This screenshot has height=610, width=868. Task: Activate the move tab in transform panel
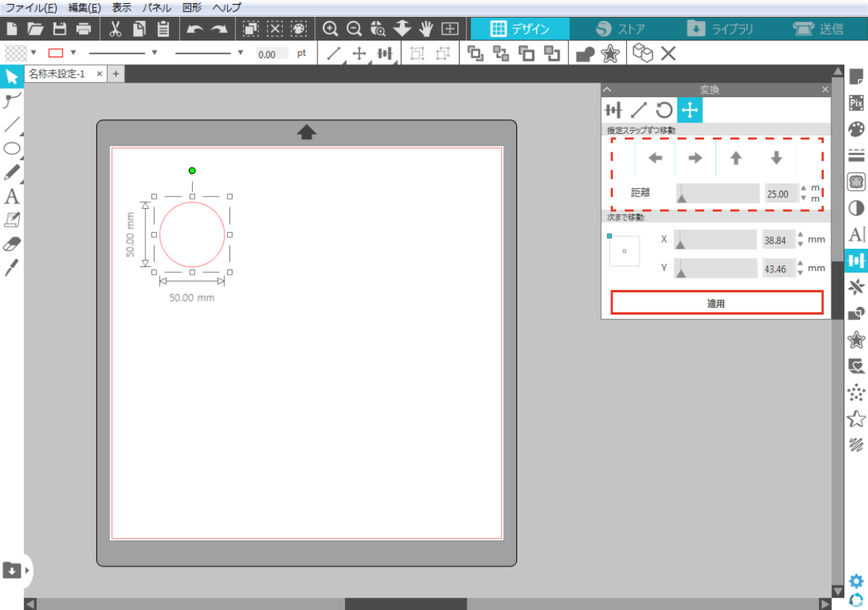click(689, 110)
